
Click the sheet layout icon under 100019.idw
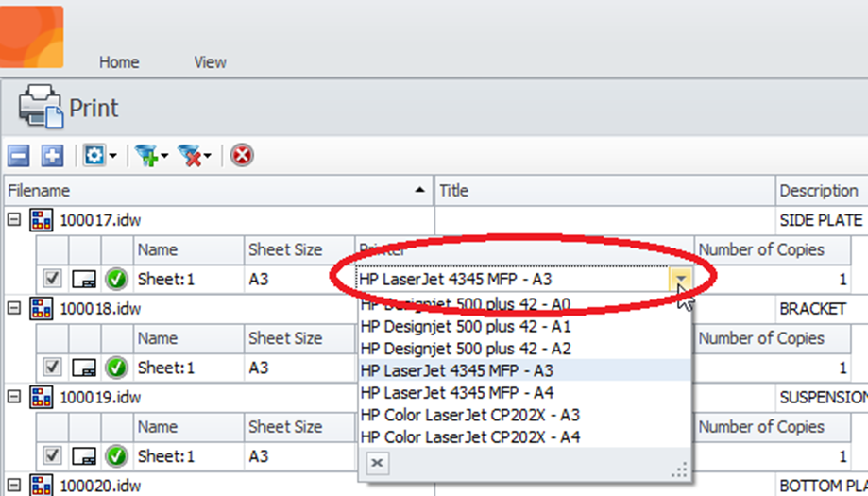tap(84, 456)
